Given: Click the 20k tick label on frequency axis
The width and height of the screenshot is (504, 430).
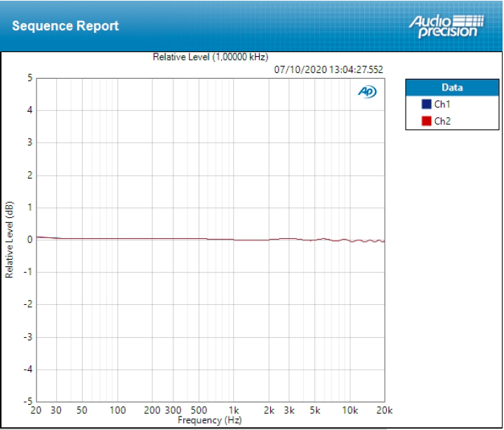Looking at the screenshot, I should click(x=385, y=410).
